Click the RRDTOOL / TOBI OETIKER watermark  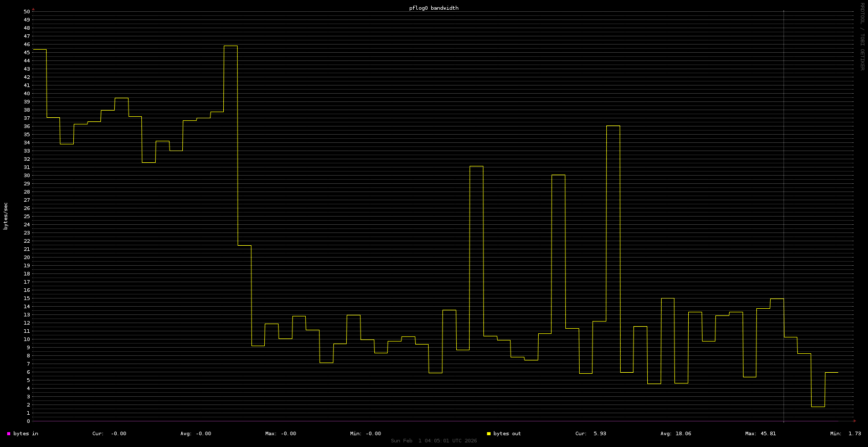coord(862,36)
